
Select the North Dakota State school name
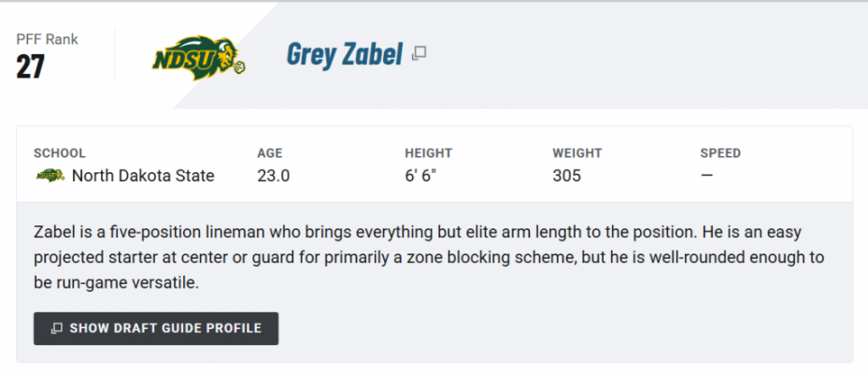pos(143,176)
